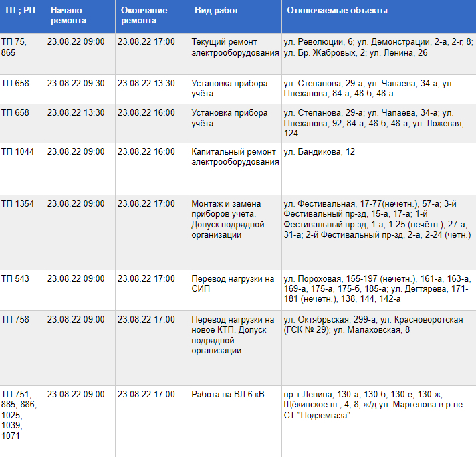This screenshot has height=457, width=476.
Task: Click the "ТП 543" cell
Action: [x=15, y=278]
